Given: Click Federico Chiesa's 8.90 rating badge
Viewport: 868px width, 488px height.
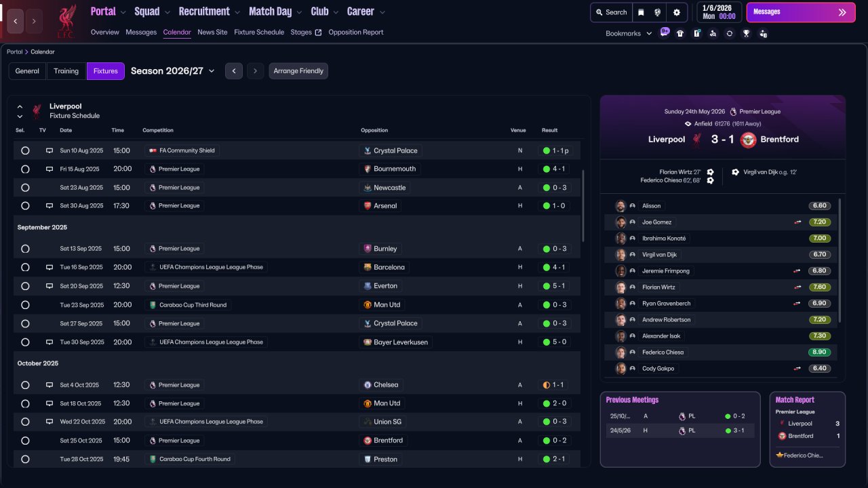Looking at the screenshot, I should [820, 352].
